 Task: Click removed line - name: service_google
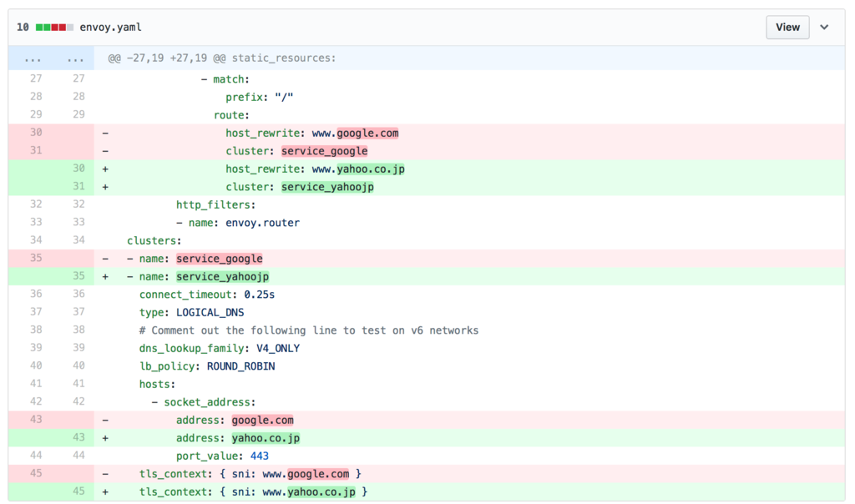(427, 259)
